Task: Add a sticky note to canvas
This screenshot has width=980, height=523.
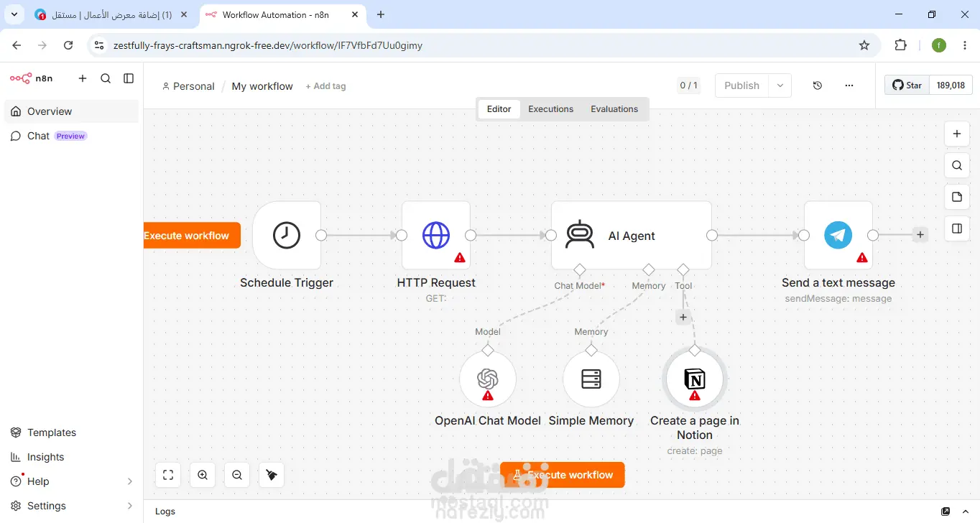Action: (956, 197)
